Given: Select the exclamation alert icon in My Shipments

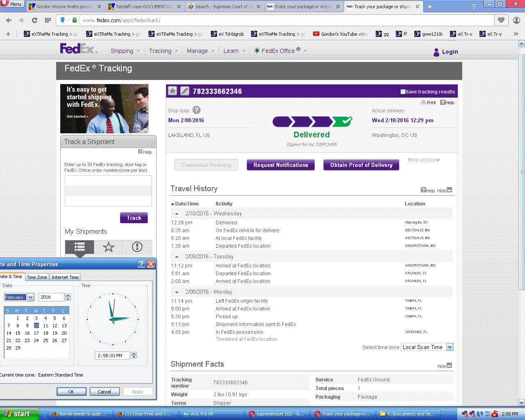Looking at the screenshot, I should tap(137, 247).
